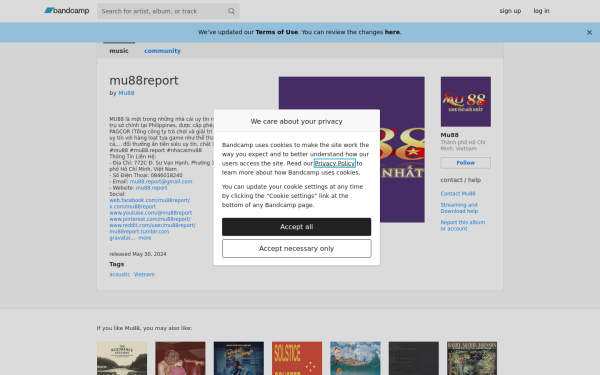Screen dimensions: 600x375
Task: Click Report this album or account
Action: click(x=463, y=225)
